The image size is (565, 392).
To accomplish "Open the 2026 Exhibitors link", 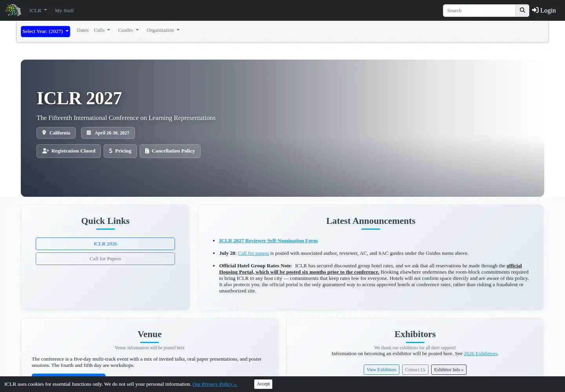I will tap(480, 354).
